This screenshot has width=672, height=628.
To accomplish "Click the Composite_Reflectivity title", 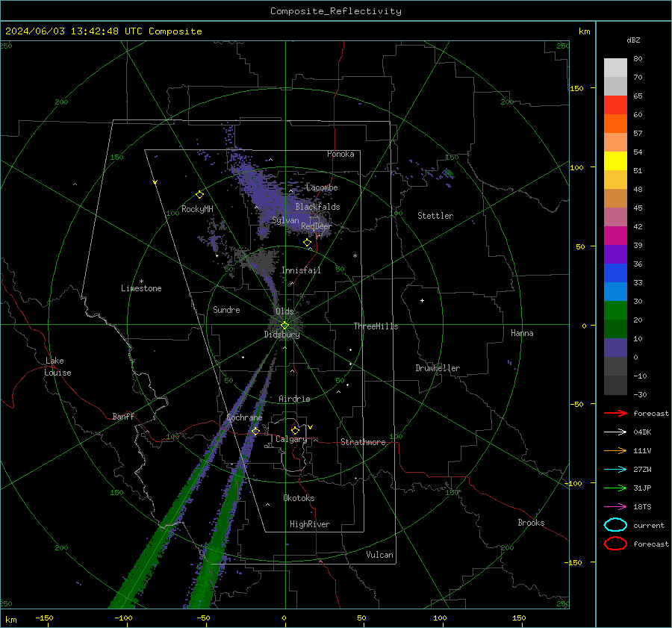I will pos(336,11).
